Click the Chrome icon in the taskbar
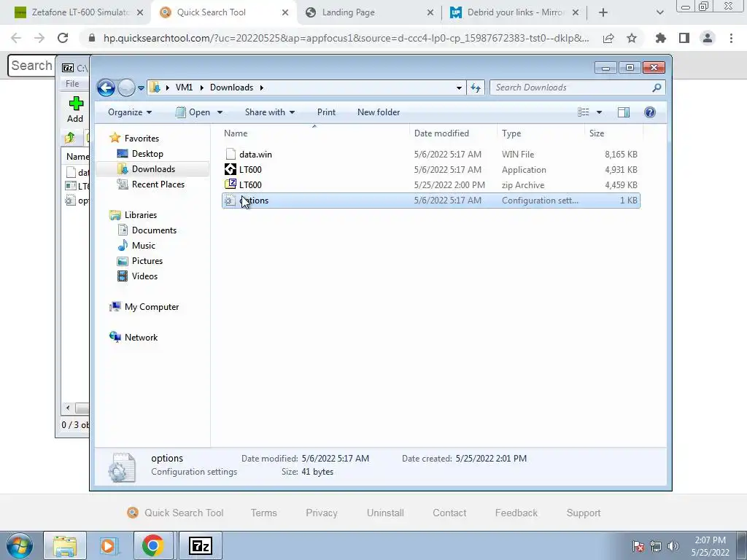This screenshot has height=560, width=747. [152, 546]
